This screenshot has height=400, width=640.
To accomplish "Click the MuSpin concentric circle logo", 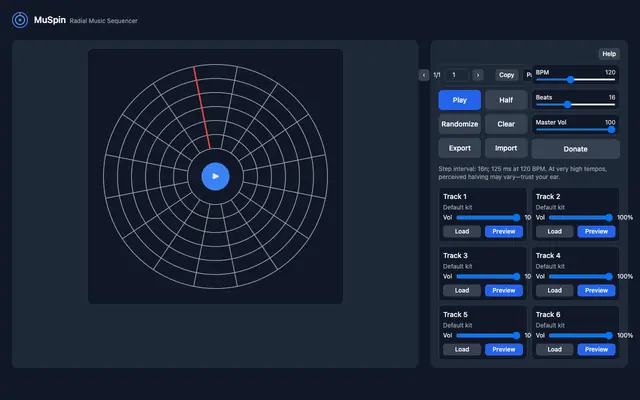I will (20, 20).
